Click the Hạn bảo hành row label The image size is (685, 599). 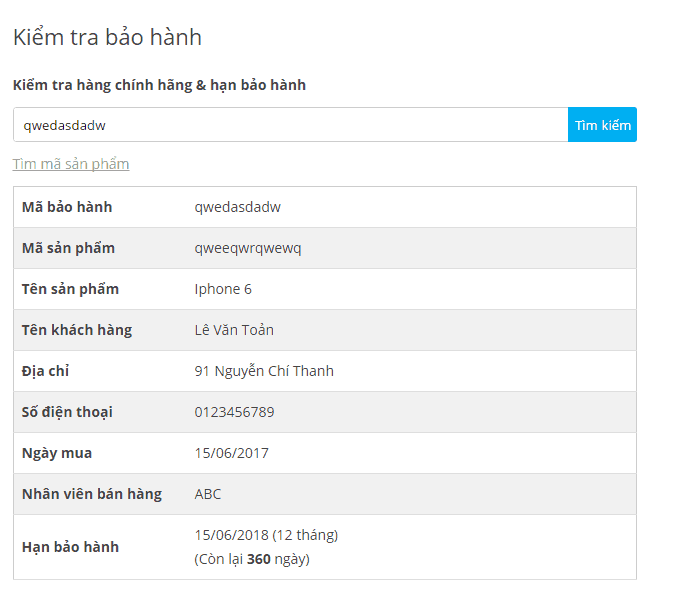(70, 547)
